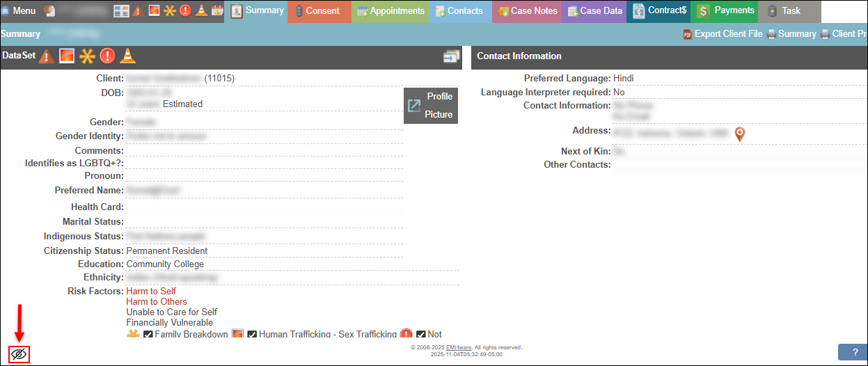Uncheck the Family Breakdown checkbox
Screen dimensions: 868x366
148,335
